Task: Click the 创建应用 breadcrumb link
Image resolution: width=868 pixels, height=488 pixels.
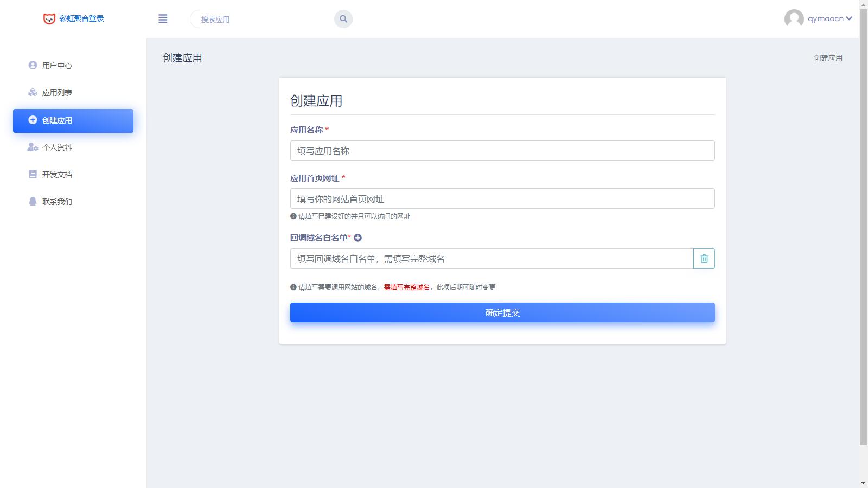Action: pos(828,58)
